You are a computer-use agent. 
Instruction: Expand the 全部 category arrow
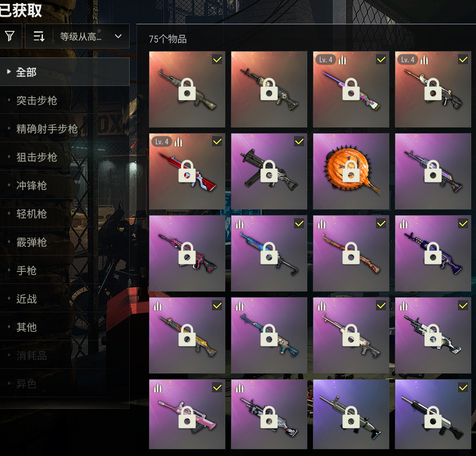point(9,72)
